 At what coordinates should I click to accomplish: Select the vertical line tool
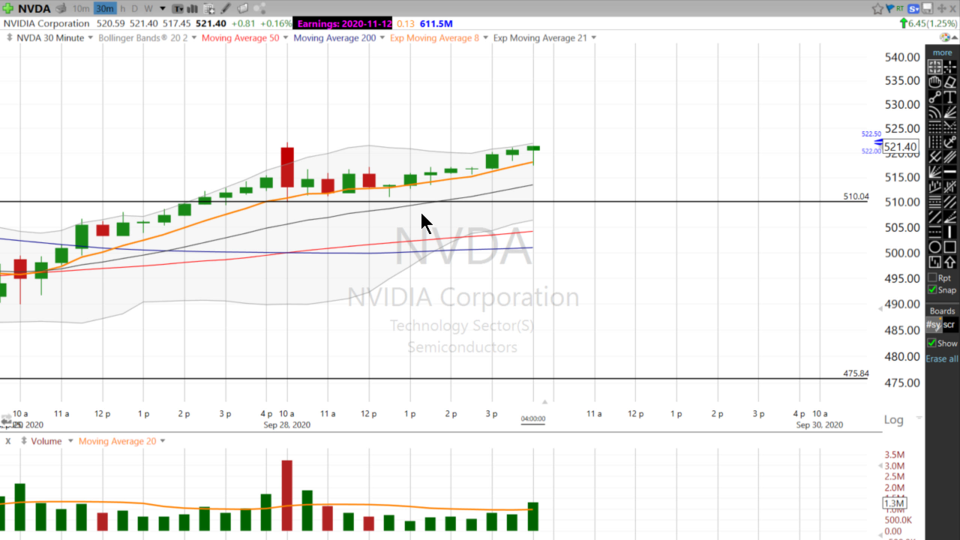coord(950,232)
